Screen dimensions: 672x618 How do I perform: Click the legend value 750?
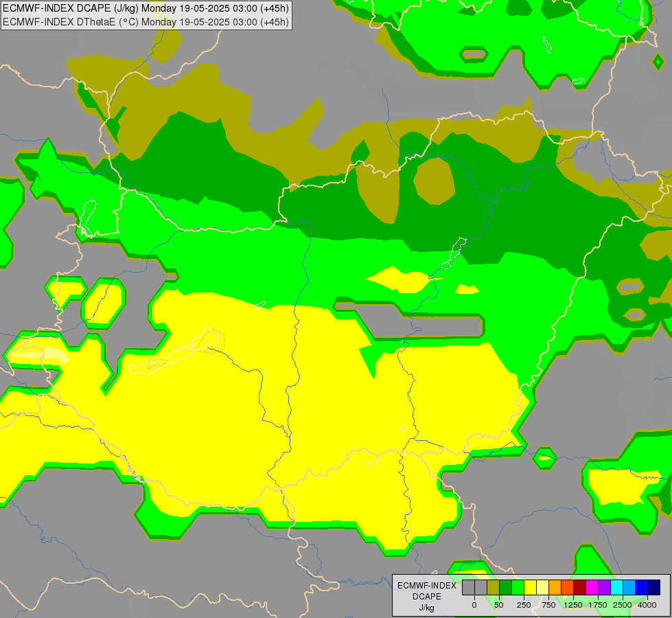tap(548, 605)
